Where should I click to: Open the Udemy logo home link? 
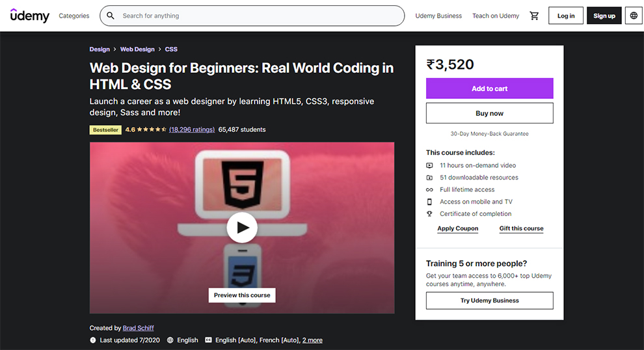[29, 16]
